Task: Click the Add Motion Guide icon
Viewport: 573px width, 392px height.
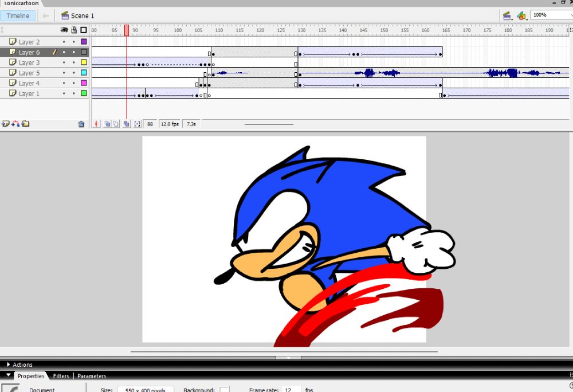Action: (x=15, y=124)
